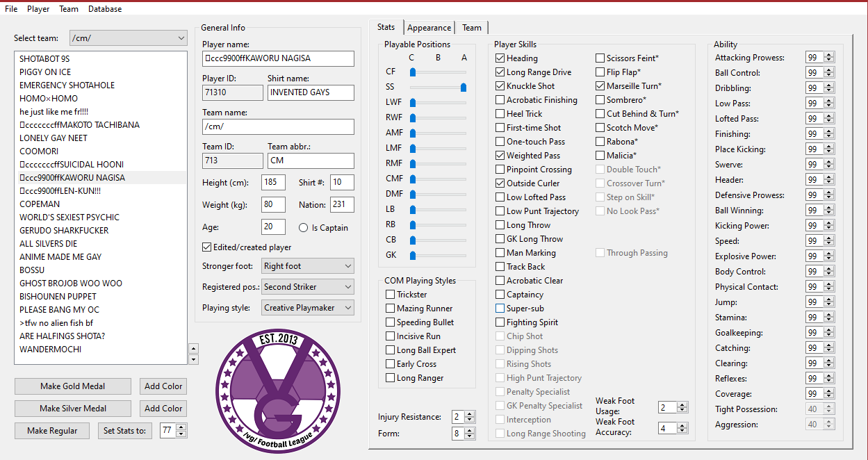The height and width of the screenshot is (460, 868).
Task: Switch to the Appearance tab
Action: (429, 28)
